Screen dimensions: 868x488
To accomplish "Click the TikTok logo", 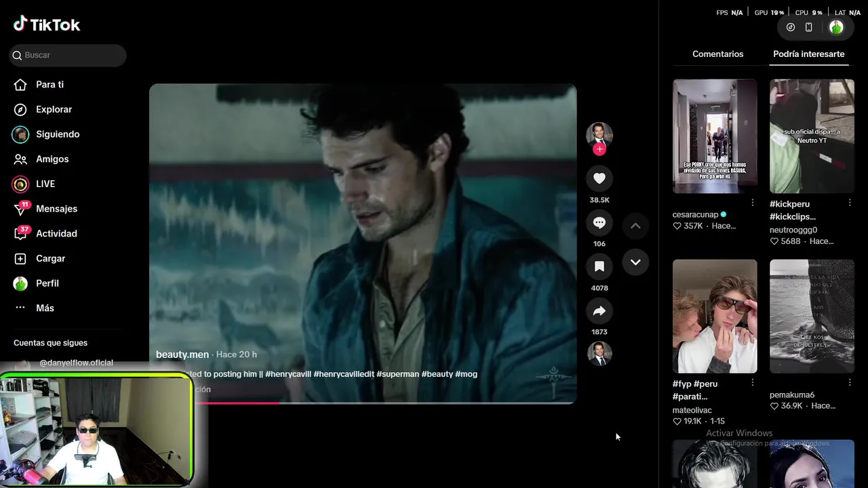I will (x=47, y=24).
